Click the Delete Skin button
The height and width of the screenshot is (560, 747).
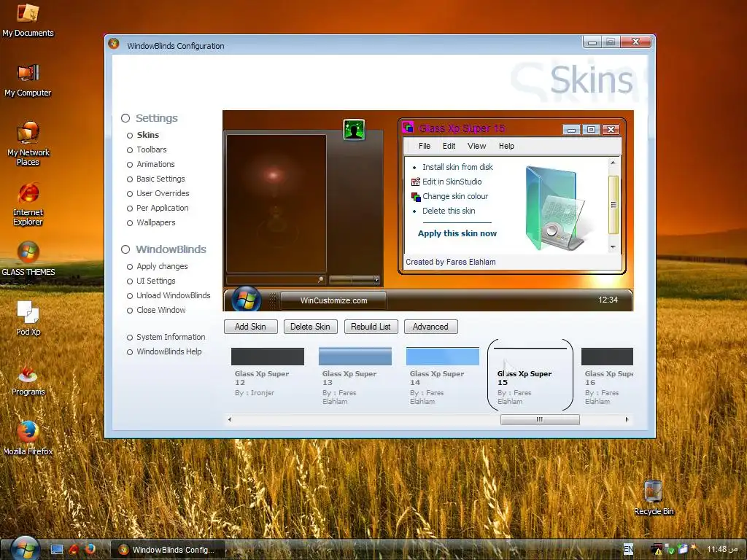coord(310,327)
